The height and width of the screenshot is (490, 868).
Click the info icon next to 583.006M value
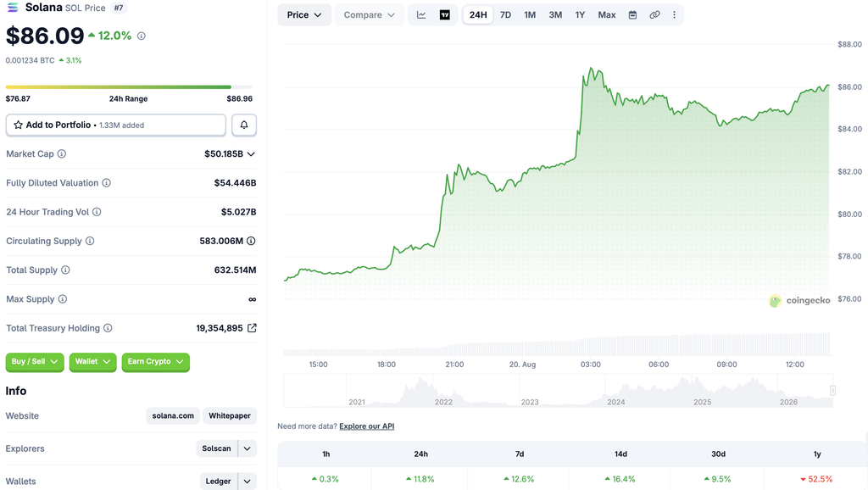[251, 241]
